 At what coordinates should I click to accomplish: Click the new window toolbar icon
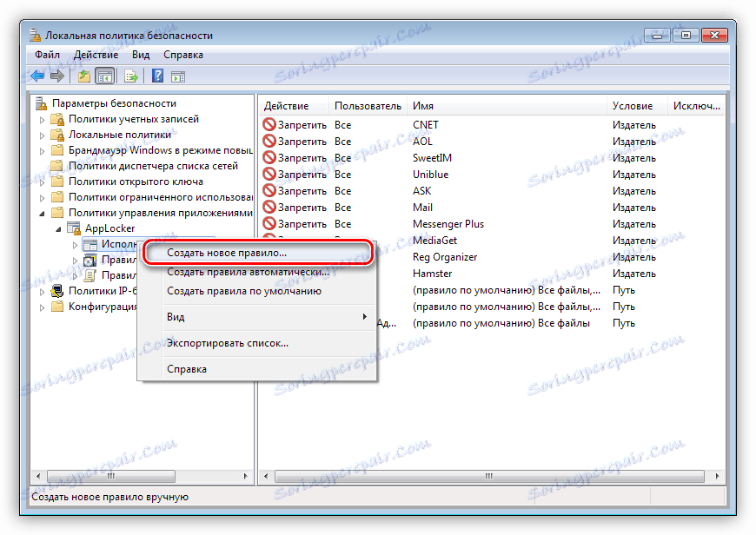tap(176, 76)
